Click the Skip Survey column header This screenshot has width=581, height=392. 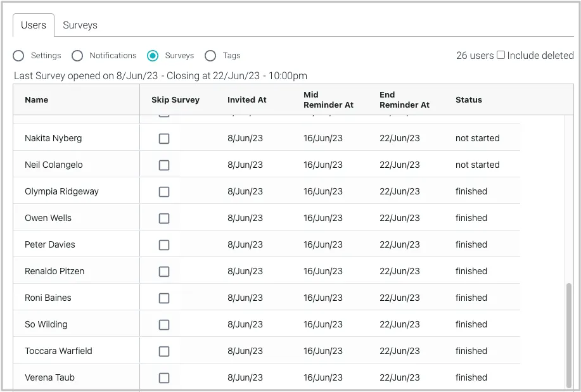pyautogui.click(x=176, y=99)
